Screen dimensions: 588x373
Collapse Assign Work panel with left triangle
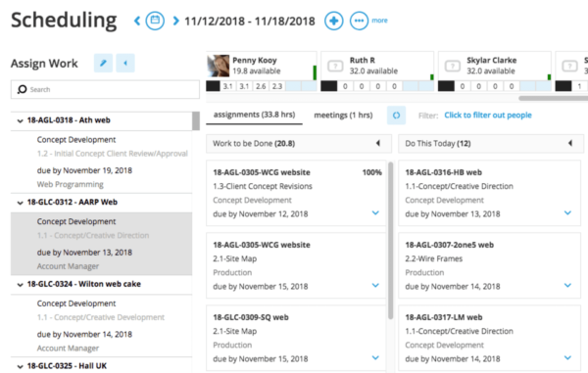click(125, 63)
